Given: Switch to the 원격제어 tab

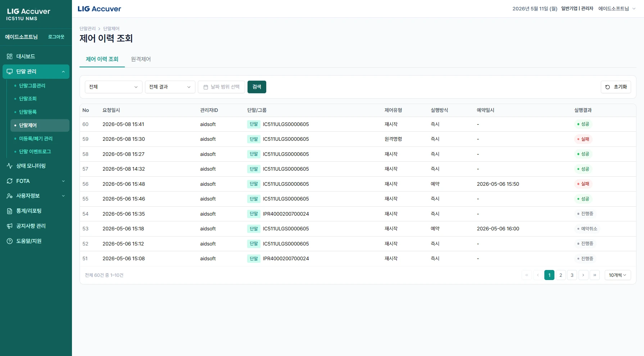Looking at the screenshot, I should [141, 59].
